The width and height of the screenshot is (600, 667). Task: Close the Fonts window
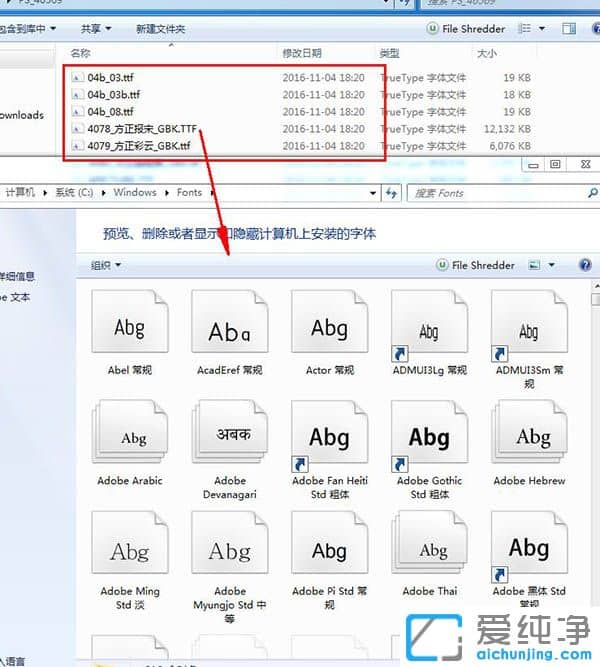tap(586, 165)
